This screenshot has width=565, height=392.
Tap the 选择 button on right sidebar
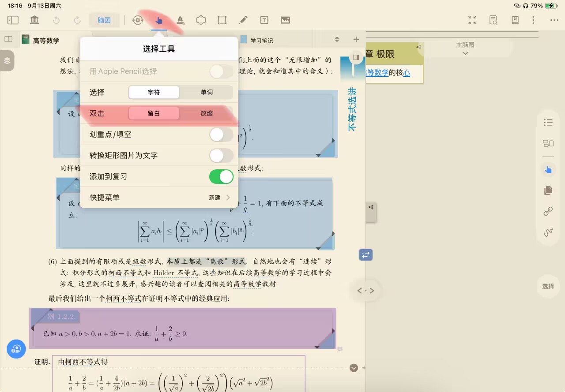[548, 286]
